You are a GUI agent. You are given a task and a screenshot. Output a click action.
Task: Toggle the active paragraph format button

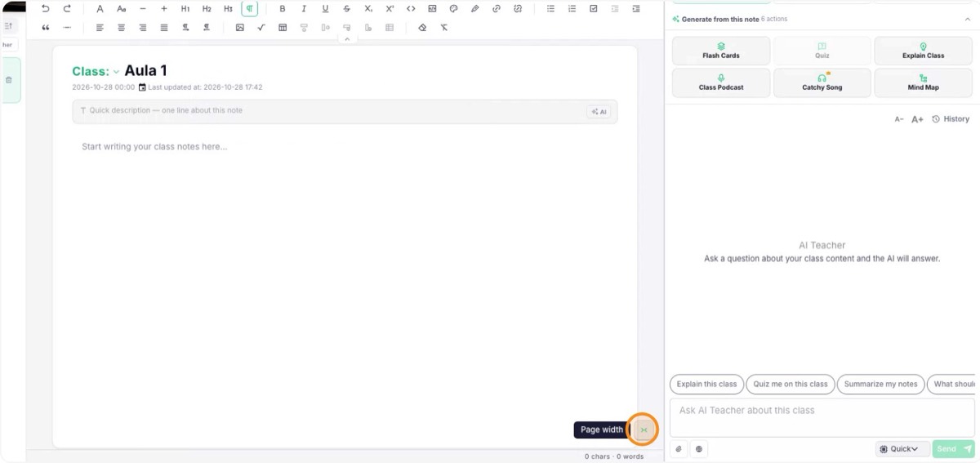[x=249, y=8]
